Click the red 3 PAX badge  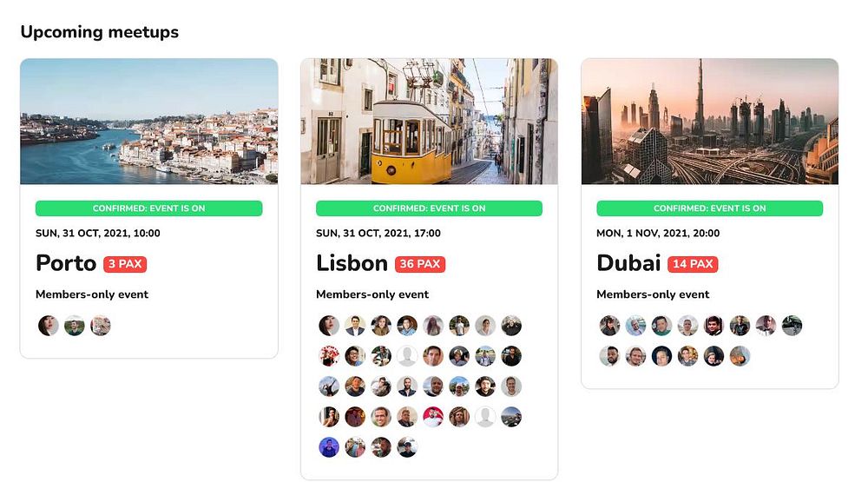[125, 264]
